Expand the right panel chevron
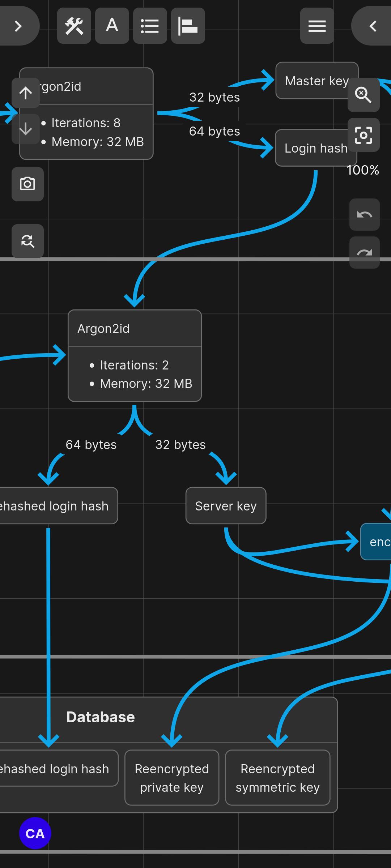The height and width of the screenshot is (868, 391). pos(373,26)
